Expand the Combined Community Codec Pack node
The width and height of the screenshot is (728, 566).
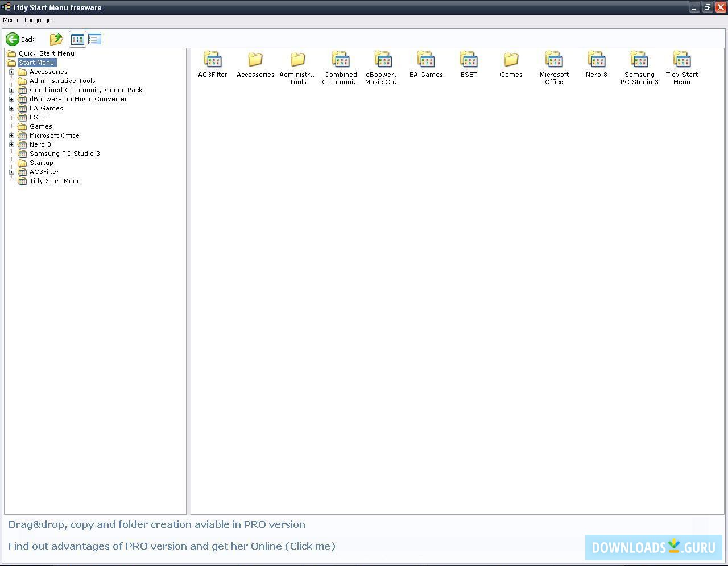(13, 90)
